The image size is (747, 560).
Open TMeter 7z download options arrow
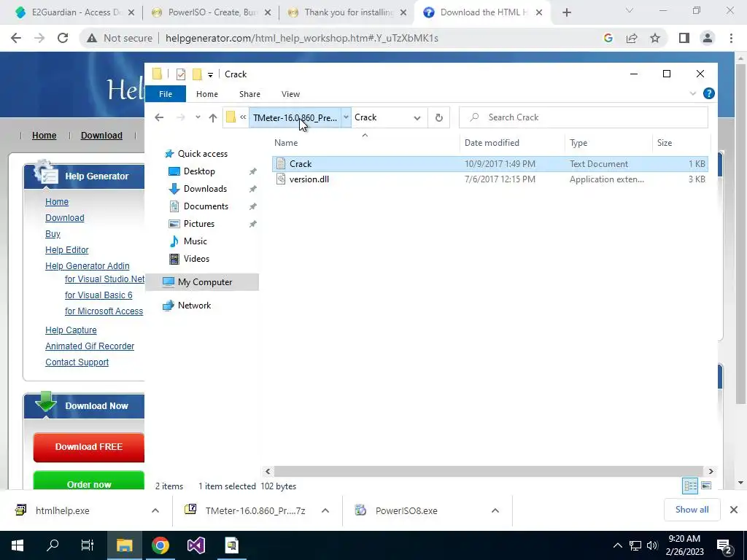[325, 510]
